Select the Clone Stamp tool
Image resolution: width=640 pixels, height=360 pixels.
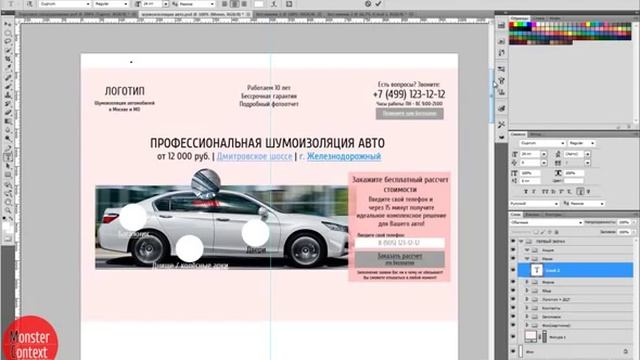[x=8, y=95]
